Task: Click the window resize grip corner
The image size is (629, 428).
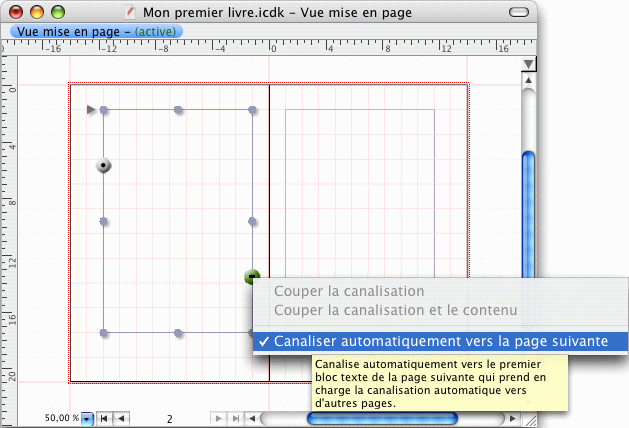Action: 530,420
